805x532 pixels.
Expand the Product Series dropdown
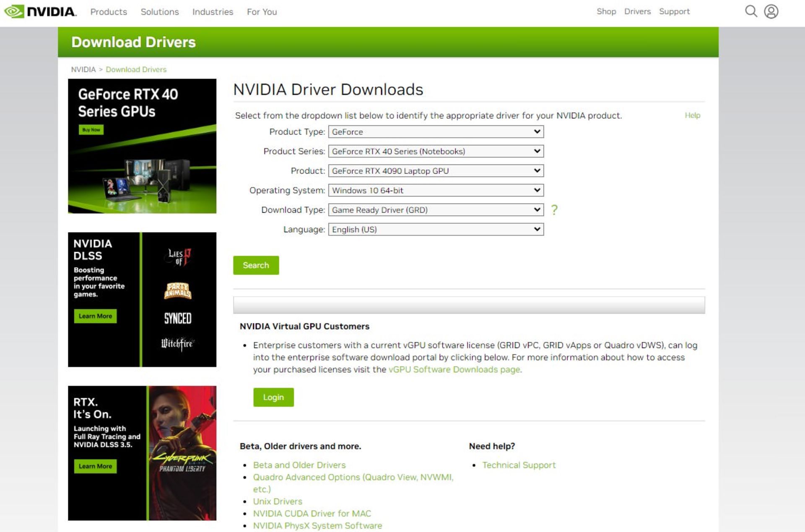[436, 151]
